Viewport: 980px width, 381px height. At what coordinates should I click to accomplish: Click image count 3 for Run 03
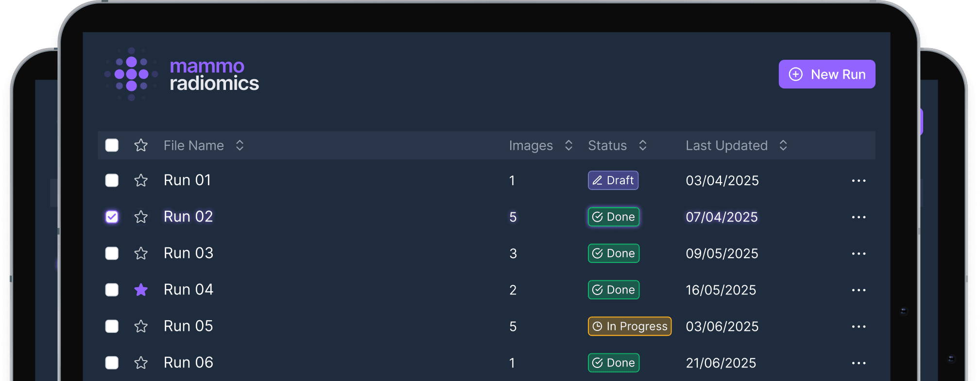(513, 254)
